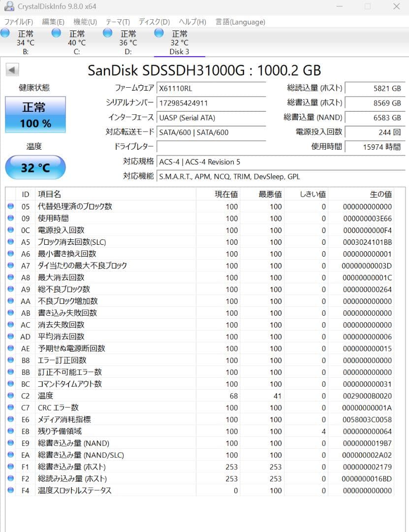Click total NAND writes value 6583 GB

click(375, 118)
